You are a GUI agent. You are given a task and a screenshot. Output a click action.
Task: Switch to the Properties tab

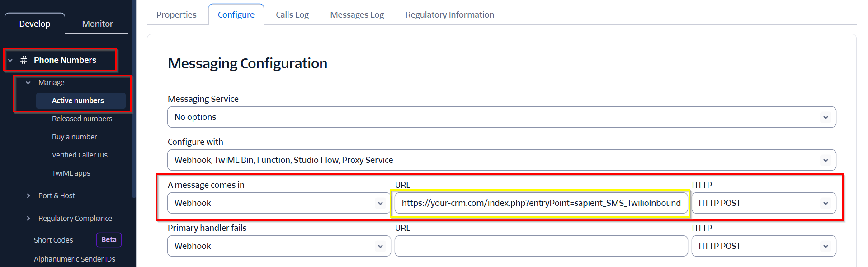click(x=176, y=14)
